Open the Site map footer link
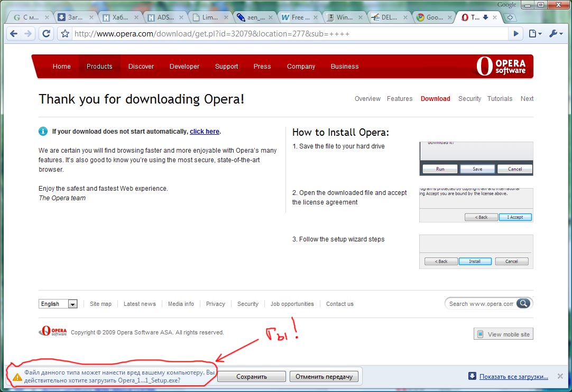 pos(100,304)
